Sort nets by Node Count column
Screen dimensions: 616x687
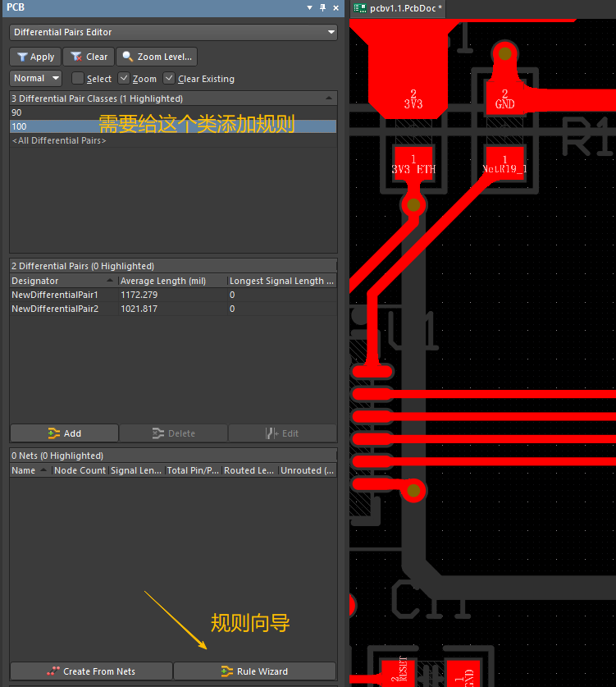point(80,470)
